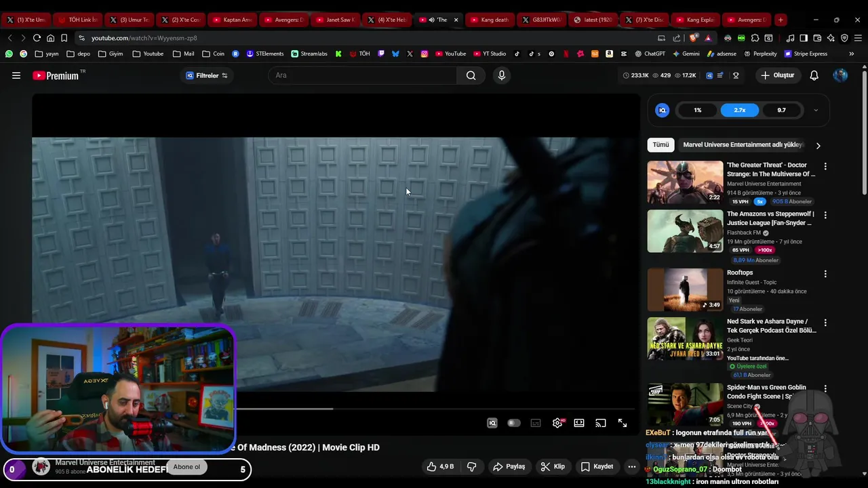This screenshot has width=868, height=488.
Task: Enter full screen mode
Action: [623, 423]
